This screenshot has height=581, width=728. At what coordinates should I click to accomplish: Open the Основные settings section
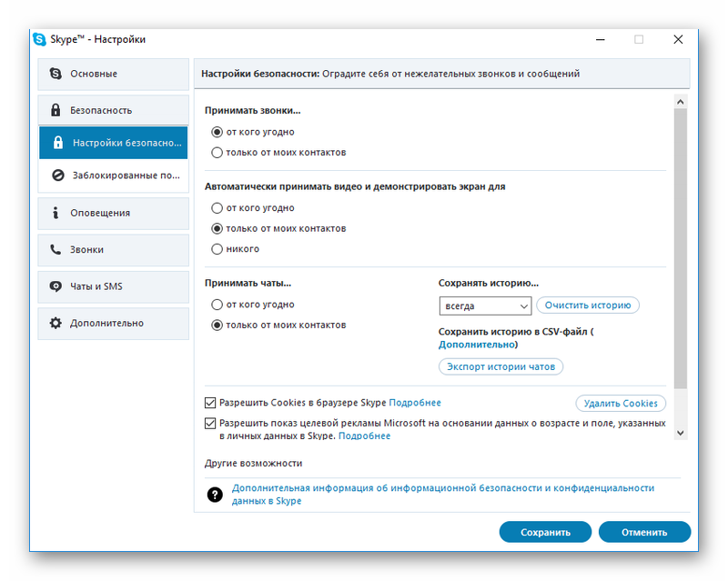[x=113, y=74]
